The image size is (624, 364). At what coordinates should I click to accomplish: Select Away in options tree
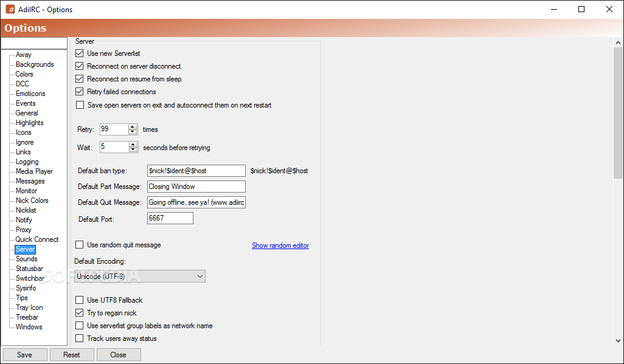coord(24,55)
